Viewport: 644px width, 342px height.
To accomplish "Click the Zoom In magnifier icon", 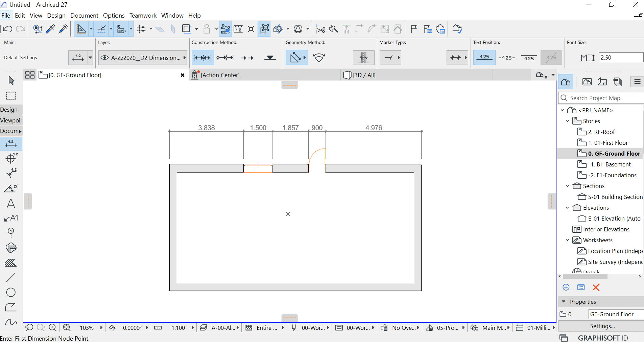I will (x=52, y=327).
